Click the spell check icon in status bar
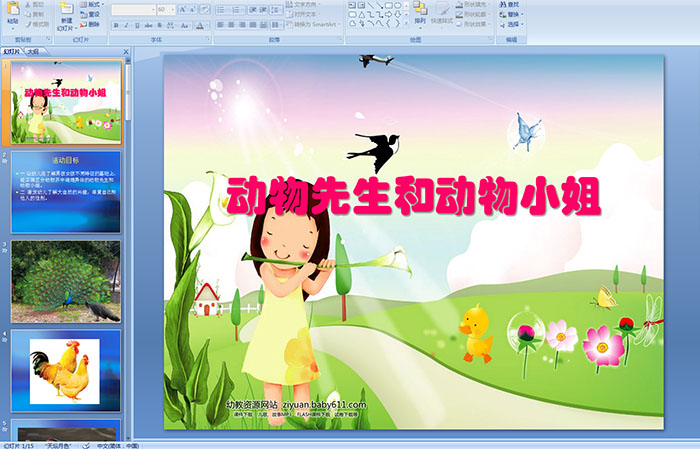Viewport: 700px width, 449px height. pyautogui.click(x=85, y=444)
